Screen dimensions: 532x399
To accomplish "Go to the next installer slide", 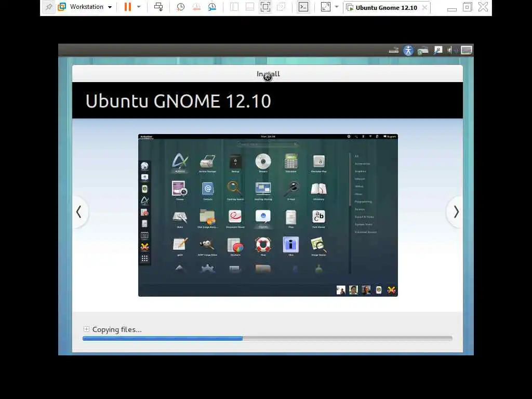I will 456,212.
